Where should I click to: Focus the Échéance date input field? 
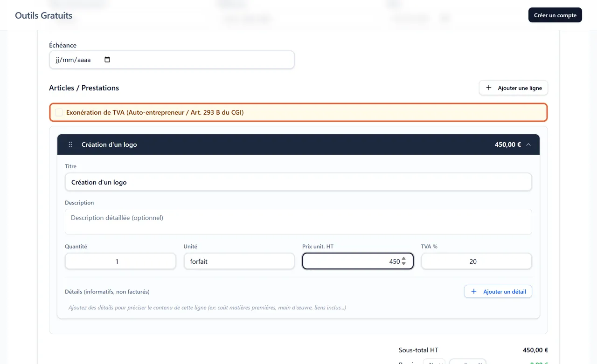click(x=172, y=60)
